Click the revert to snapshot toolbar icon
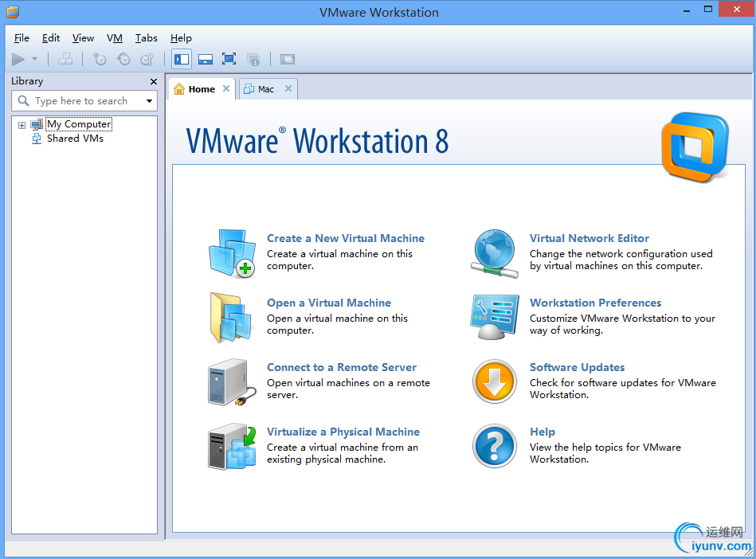 (x=123, y=59)
